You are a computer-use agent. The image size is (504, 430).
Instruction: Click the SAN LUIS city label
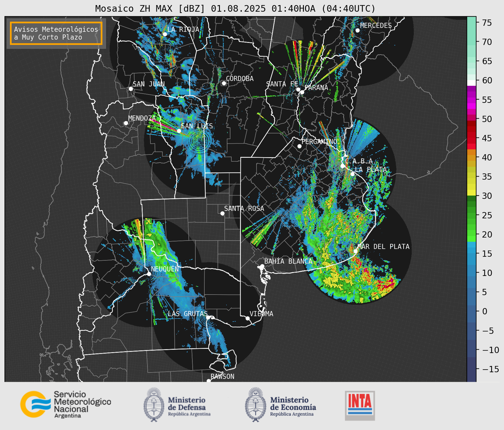click(197, 126)
